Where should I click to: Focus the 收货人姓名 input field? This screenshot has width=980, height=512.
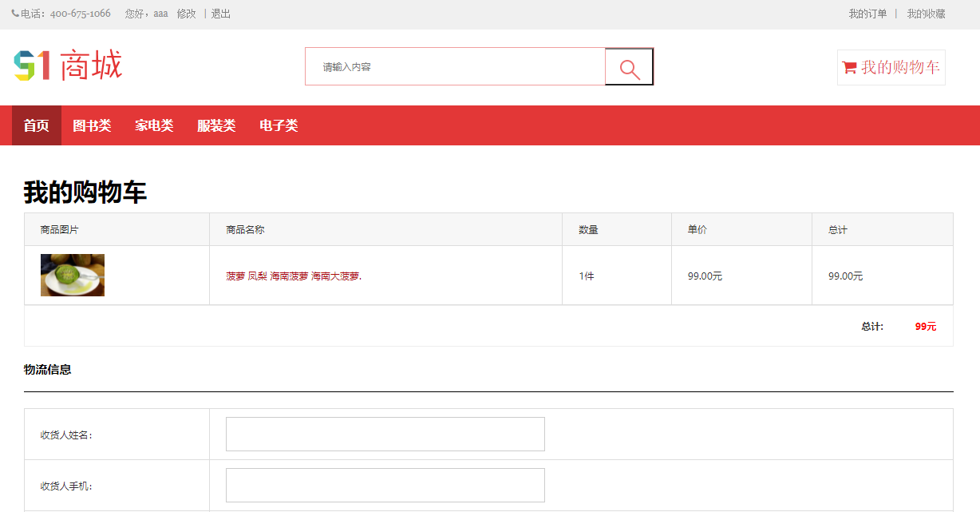(x=385, y=434)
